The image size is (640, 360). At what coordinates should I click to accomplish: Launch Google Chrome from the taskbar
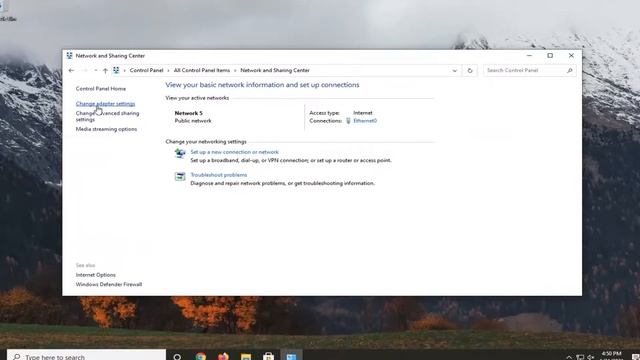[x=200, y=356]
